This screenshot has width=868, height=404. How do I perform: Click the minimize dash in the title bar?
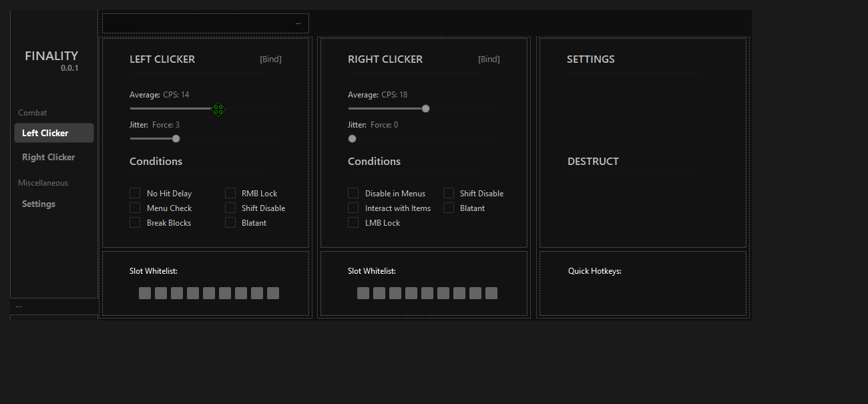[298, 23]
